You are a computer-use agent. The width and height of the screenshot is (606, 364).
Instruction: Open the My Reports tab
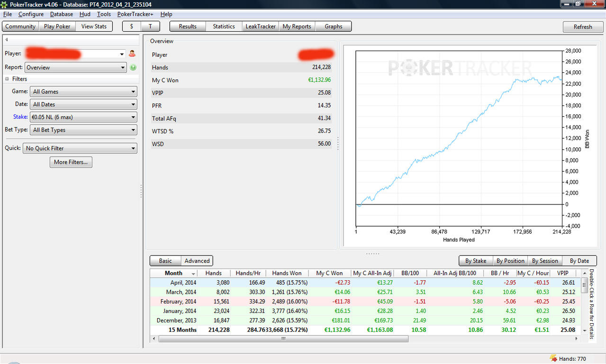297,27
